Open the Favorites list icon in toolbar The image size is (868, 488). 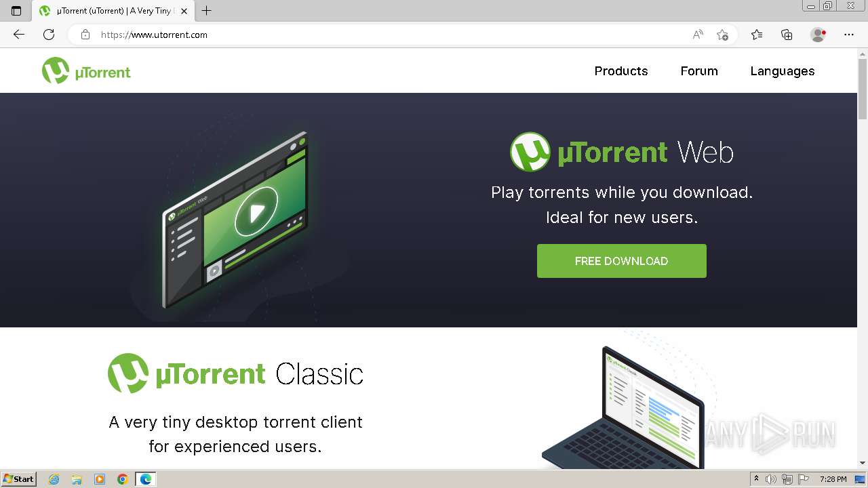point(757,35)
